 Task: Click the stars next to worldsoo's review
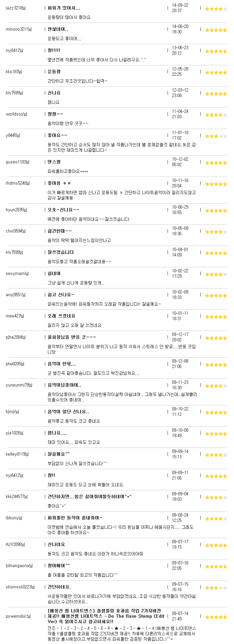tap(216, 115)
